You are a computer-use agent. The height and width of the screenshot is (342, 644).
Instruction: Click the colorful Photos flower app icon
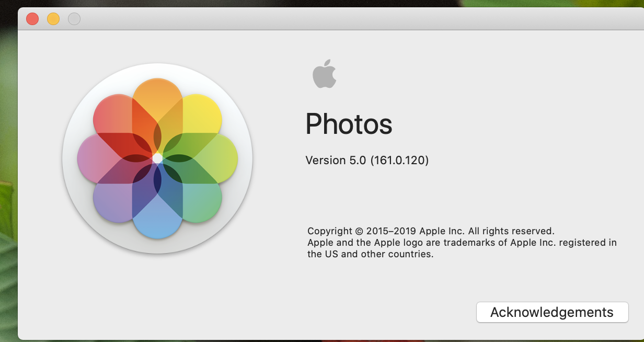[x=157, y=158]
